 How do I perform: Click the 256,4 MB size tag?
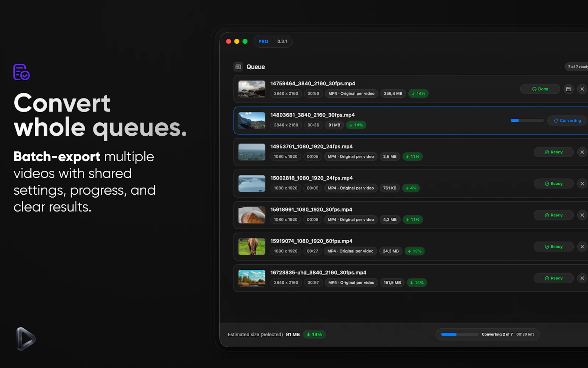(393, 93)
